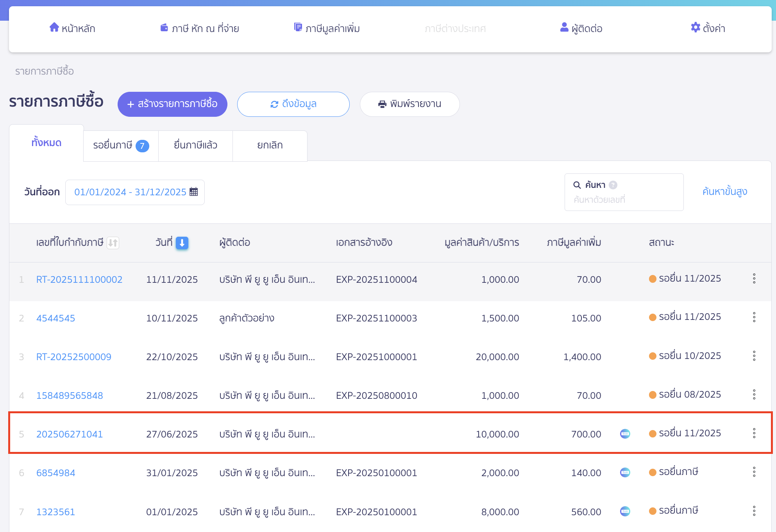Screen dimensions: 776x532
Task: Open the three-dot menu for RT-2025111100002
Action: 754,278
